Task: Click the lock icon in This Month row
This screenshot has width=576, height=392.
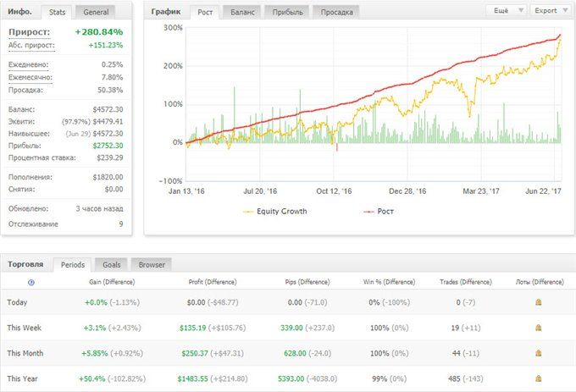Action: click(x=538, y=353)
